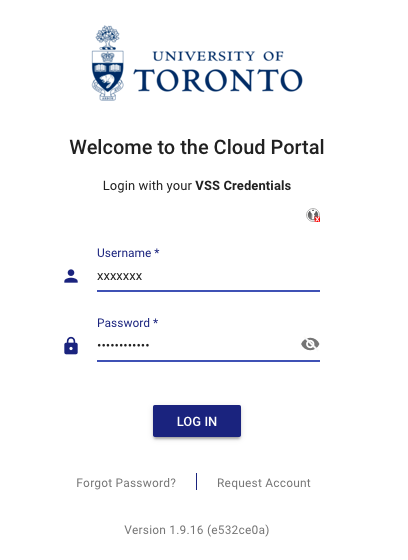Focus the Username input field
408x560 pixels.
click(208, 276)
